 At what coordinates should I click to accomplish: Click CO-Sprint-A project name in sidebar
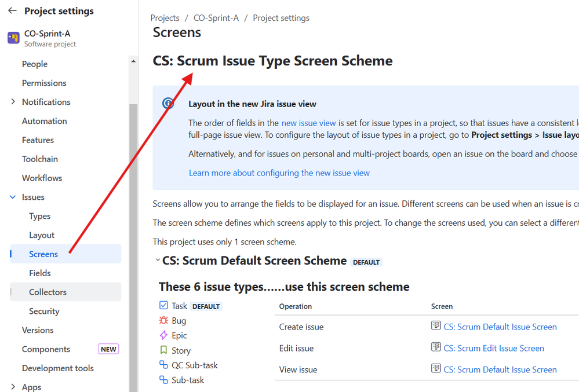coord(48,34)
